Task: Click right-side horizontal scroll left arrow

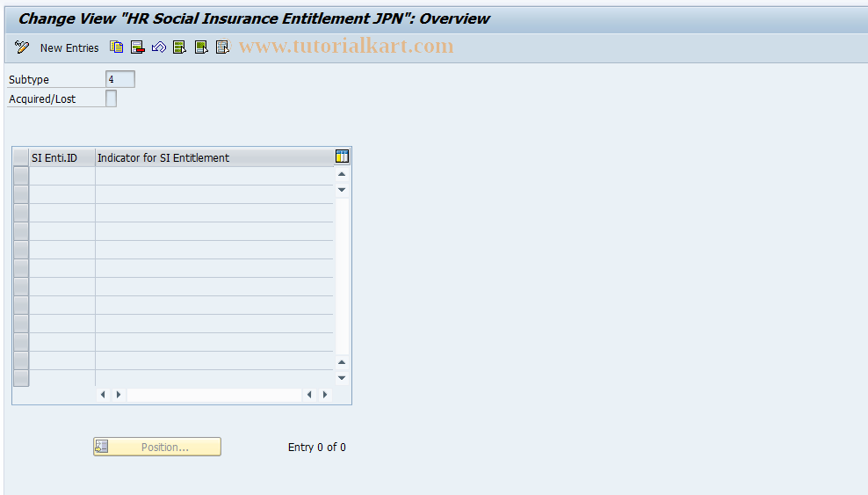Action: click(309, 395)
